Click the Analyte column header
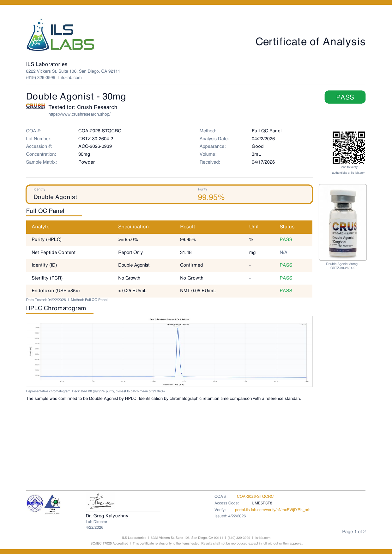Viewport: 392px width, 554px height. pos(40,227)
